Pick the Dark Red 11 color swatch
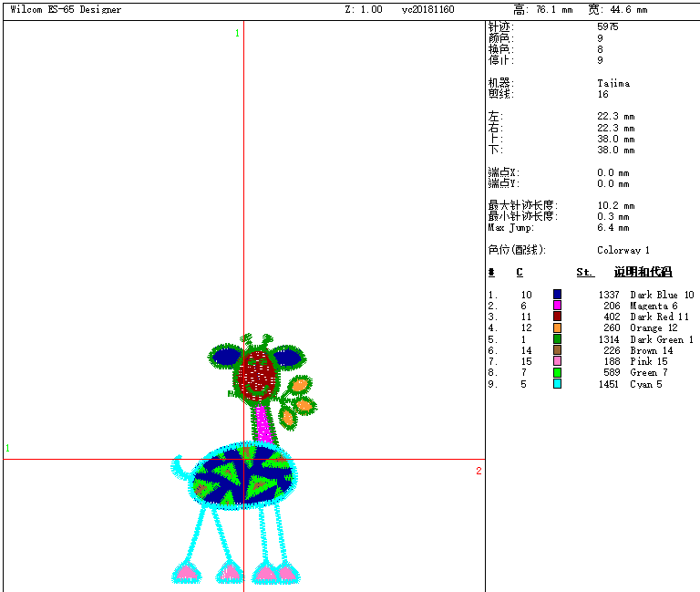Image resolution: width=700 pixels, height=592 pixels. click(557, 317)
